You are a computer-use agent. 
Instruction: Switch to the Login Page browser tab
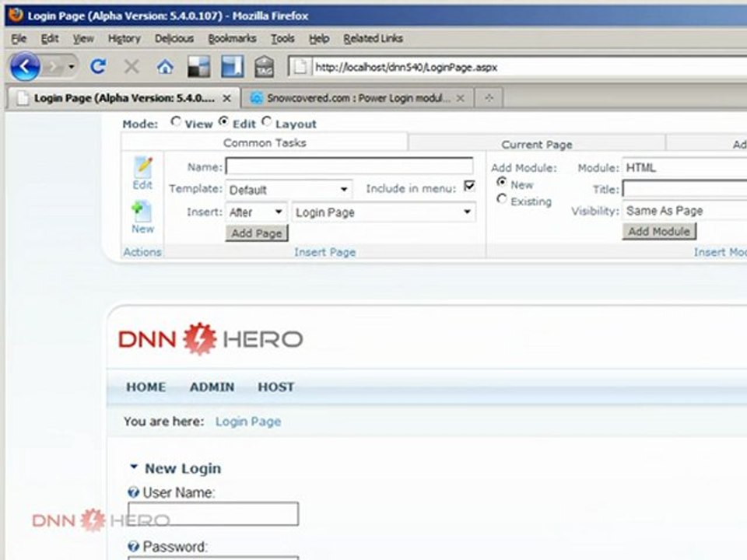[x=124, y=98]
